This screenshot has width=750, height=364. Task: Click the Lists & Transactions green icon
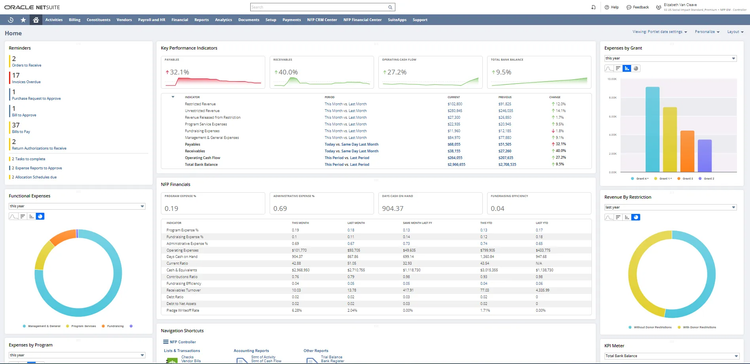pyautogui.click(x=172, y=360)
